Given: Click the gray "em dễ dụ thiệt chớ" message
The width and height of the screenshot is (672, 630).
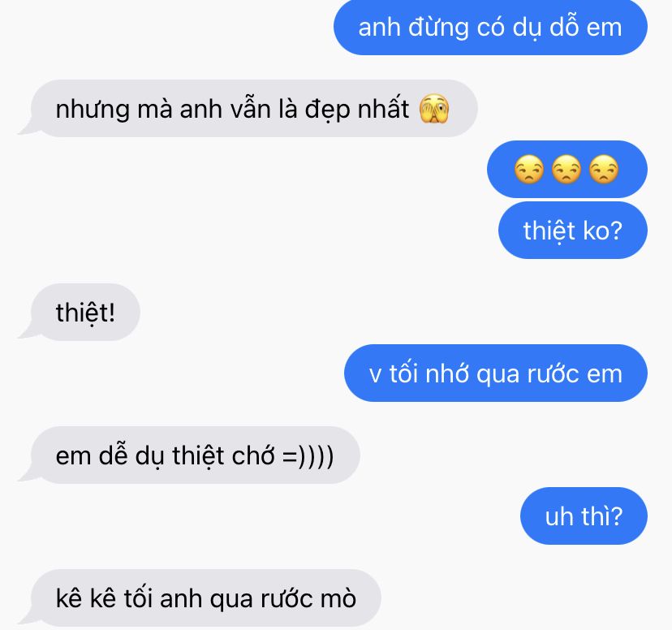Looking at the screenshot, I should [x=188, y=455].
